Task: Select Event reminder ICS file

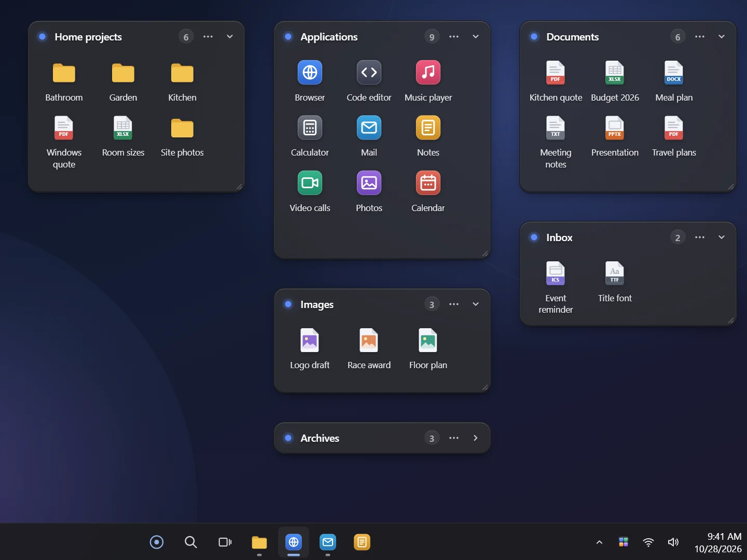Action: 556,274
